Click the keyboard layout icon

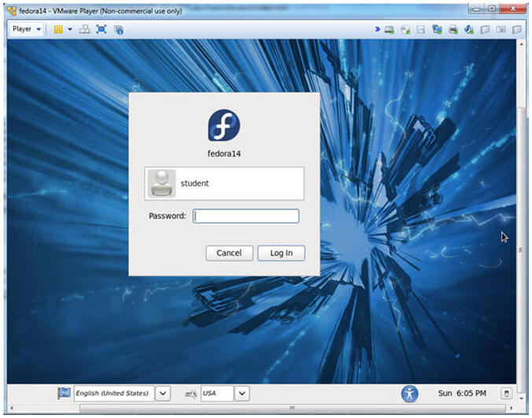190,394
